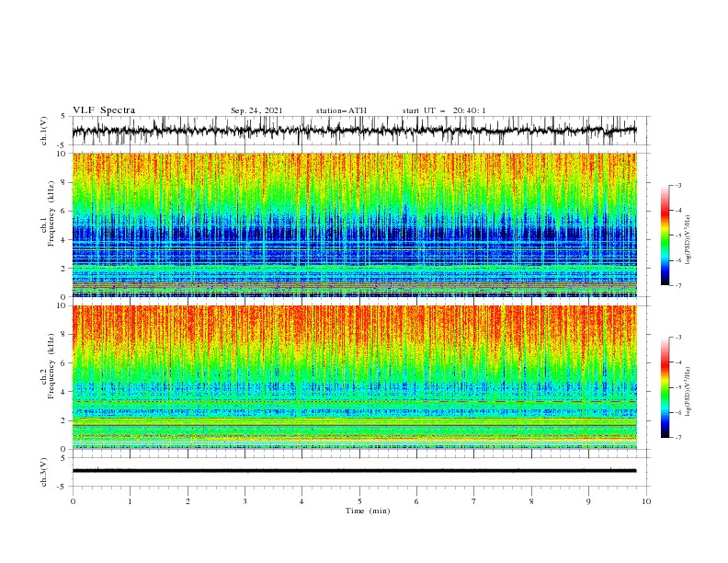The width and height of the screenshot is (728, 563).
Task: Click the "6" kHz tick of ch.2 frequency axis
Action: [64, 363]
